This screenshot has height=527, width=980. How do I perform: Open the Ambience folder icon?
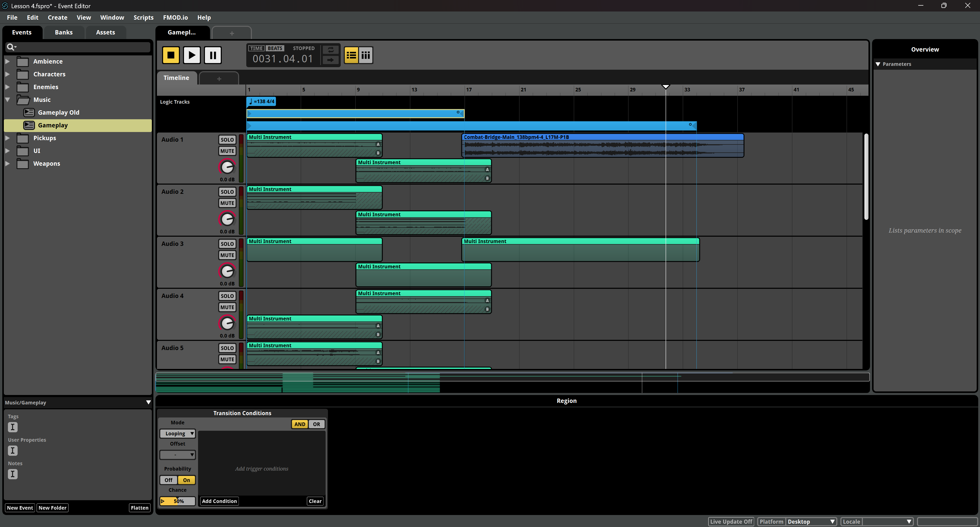coord(23,61)
